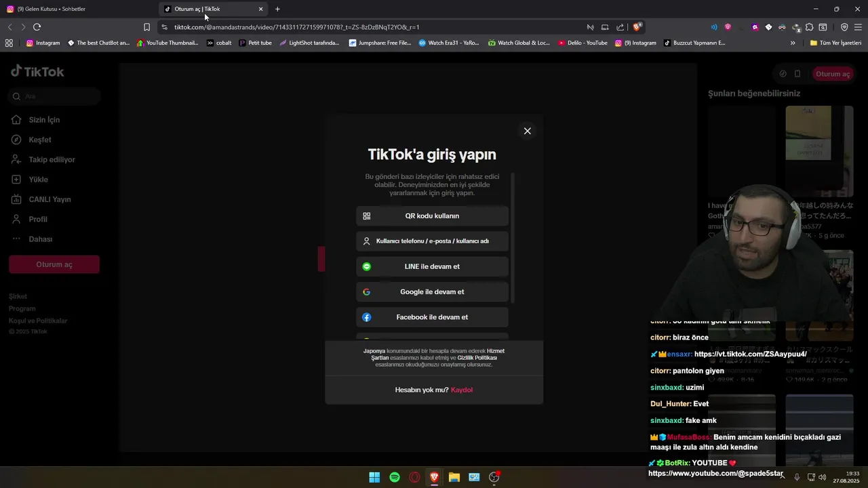This screenshot has width=868, height=488.
Task: Go forward in browser history
Action: [x=23, y=27]
